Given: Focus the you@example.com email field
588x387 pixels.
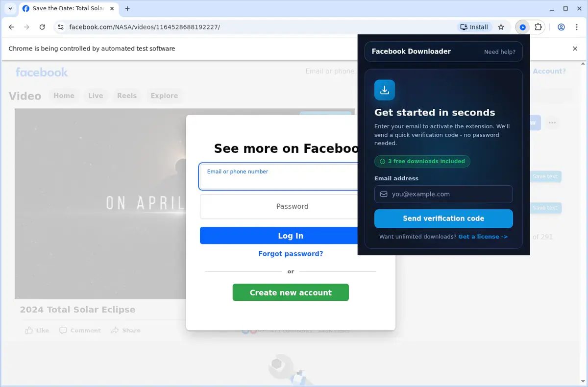Looking at the screenshot, I should [443, 194].
